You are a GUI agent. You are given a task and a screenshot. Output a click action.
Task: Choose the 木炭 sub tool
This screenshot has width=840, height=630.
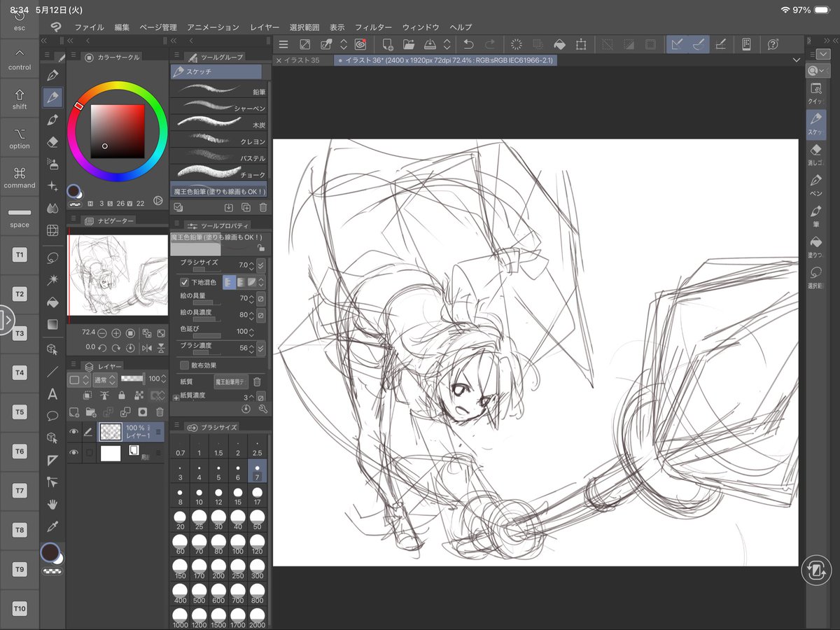point(219,123)
